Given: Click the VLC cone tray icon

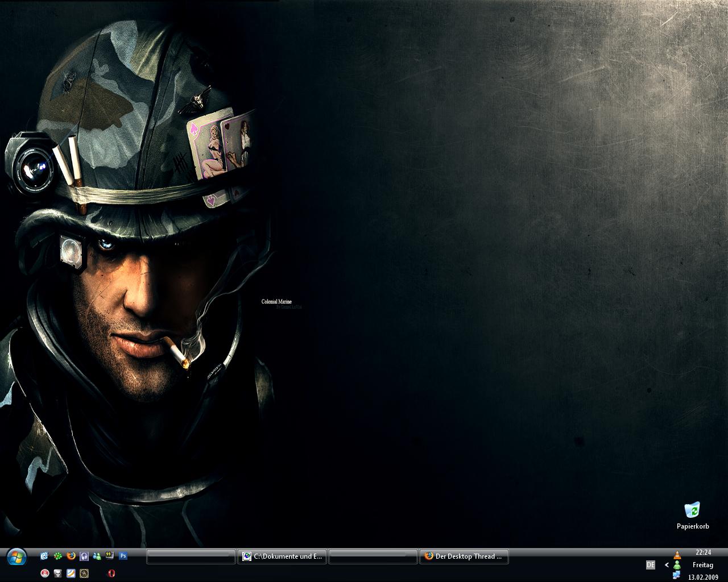Looking at the screenshot, I should click(x=677, y=555).
